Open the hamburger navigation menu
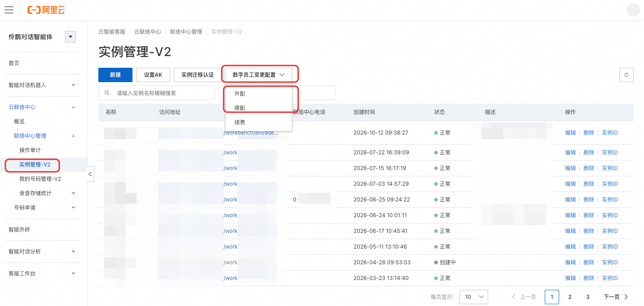644x306 pixels. pos(9,10)
